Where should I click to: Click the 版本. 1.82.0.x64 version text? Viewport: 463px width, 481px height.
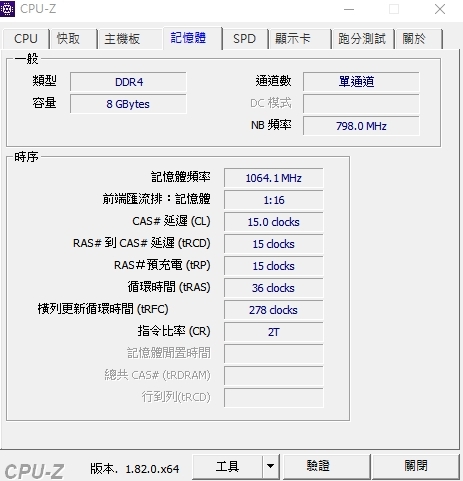(x=135, y=469)
